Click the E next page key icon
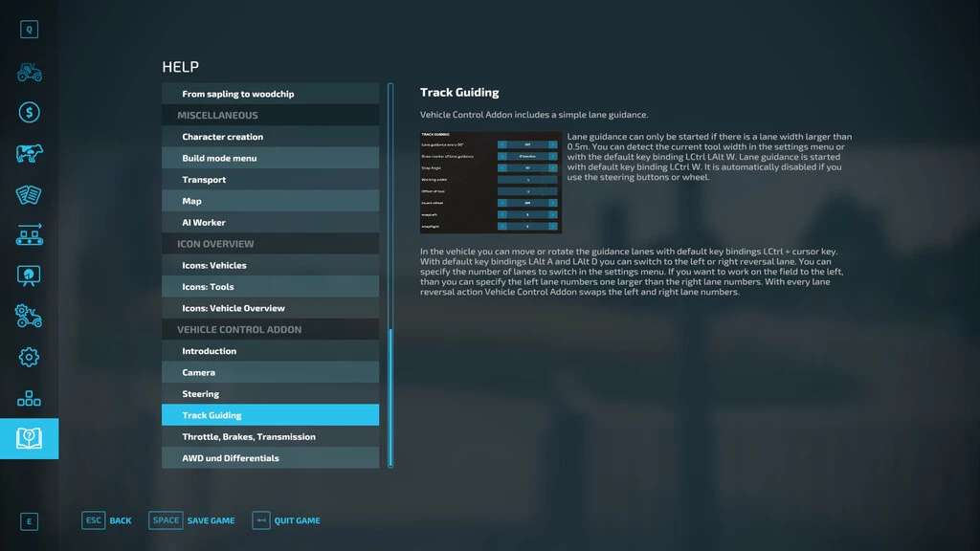Image resolution: width=980 pixels, height=551 pixels. point(29,521)
